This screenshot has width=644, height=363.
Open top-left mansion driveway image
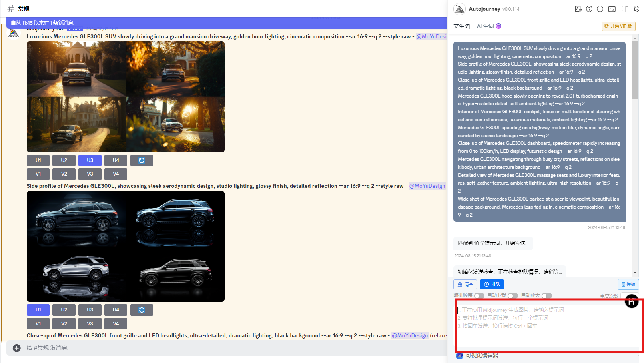click(76, 69)
